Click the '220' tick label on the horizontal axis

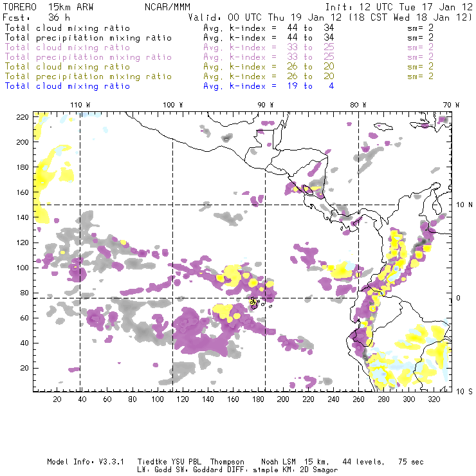(308, 399)
